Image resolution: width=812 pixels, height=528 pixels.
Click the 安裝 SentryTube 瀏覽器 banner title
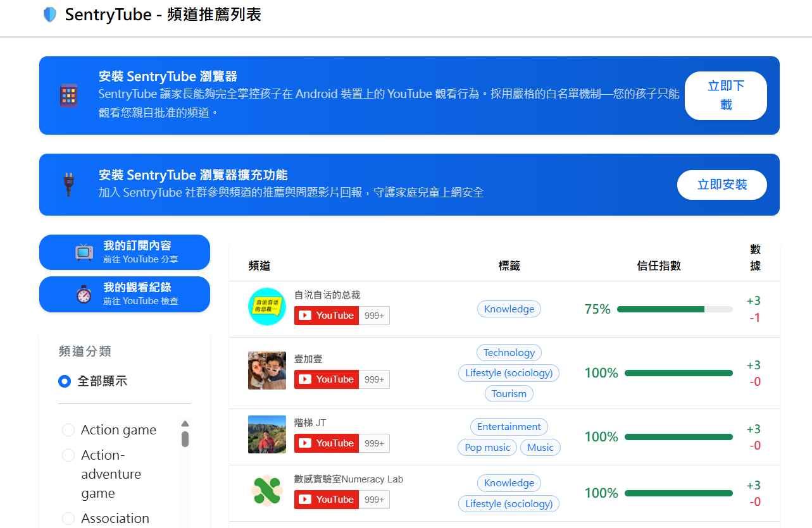pos(168,77)
